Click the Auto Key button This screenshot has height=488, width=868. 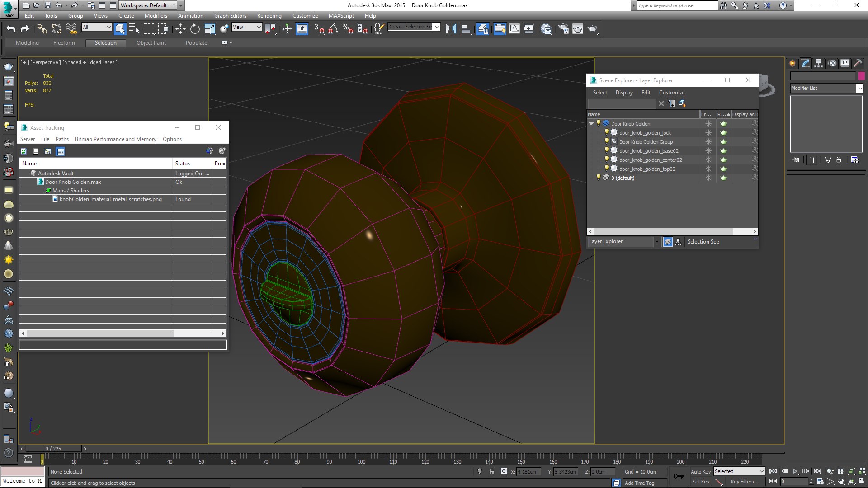pos(701,471)
